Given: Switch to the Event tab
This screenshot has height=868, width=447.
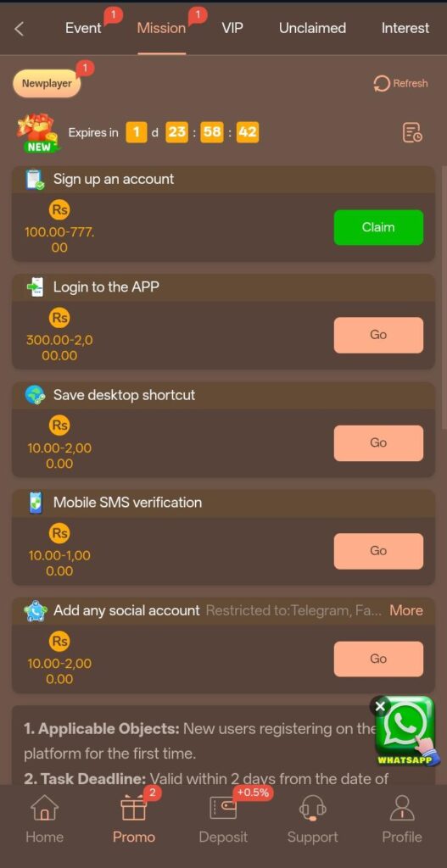Looking at the screenshot, I should [x=84, y=28].
